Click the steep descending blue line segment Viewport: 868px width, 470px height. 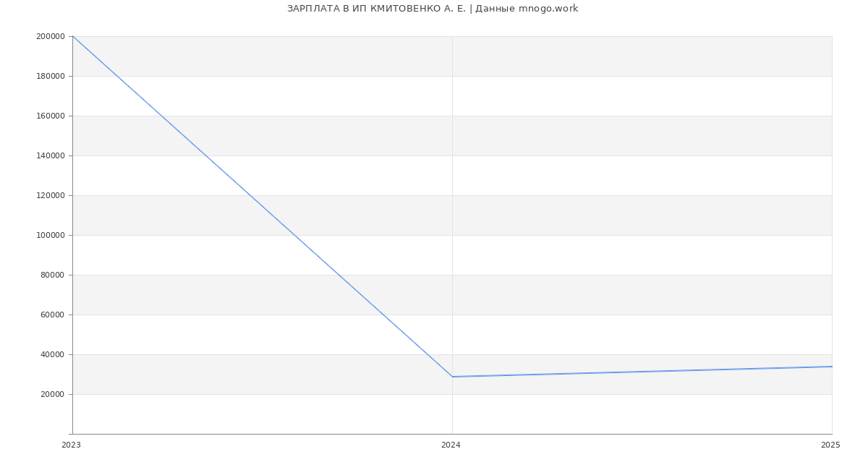pyautogui.click(x=262, y=206)
